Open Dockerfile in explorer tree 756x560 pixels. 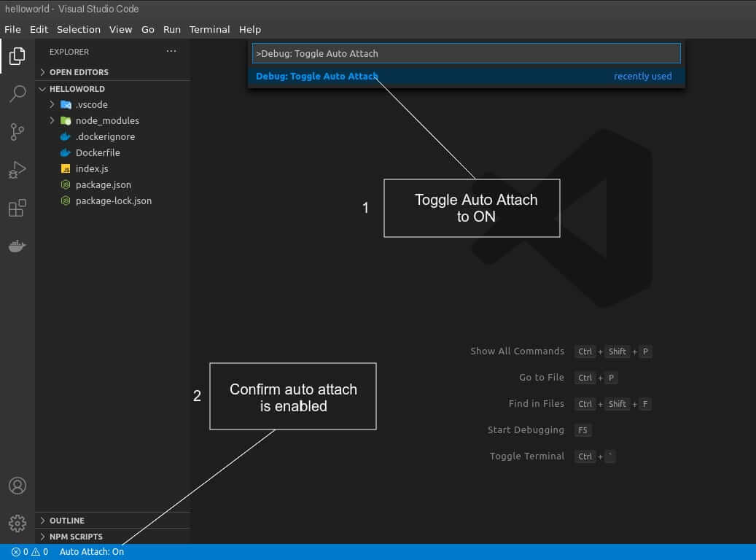[x=98, y=152]
